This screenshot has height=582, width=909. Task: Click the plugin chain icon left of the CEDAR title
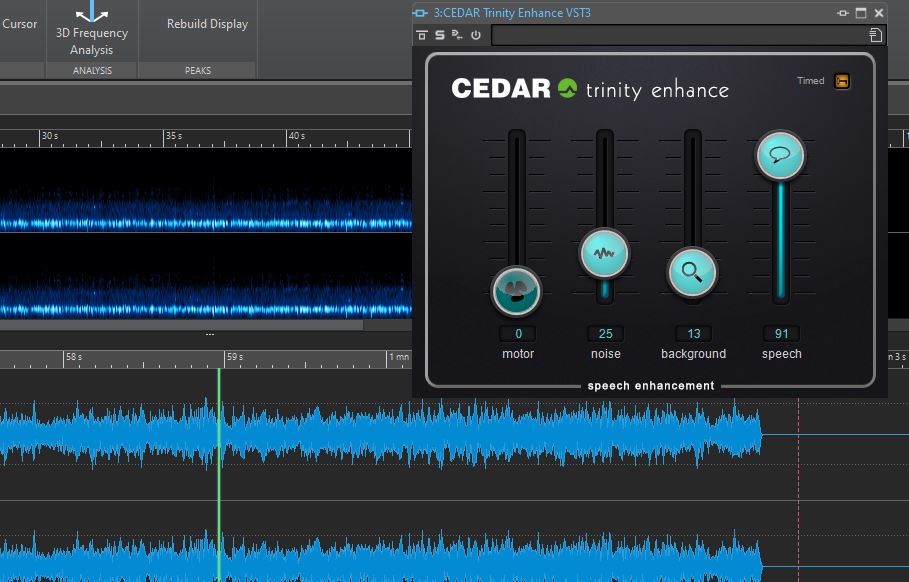coord(420,13)
